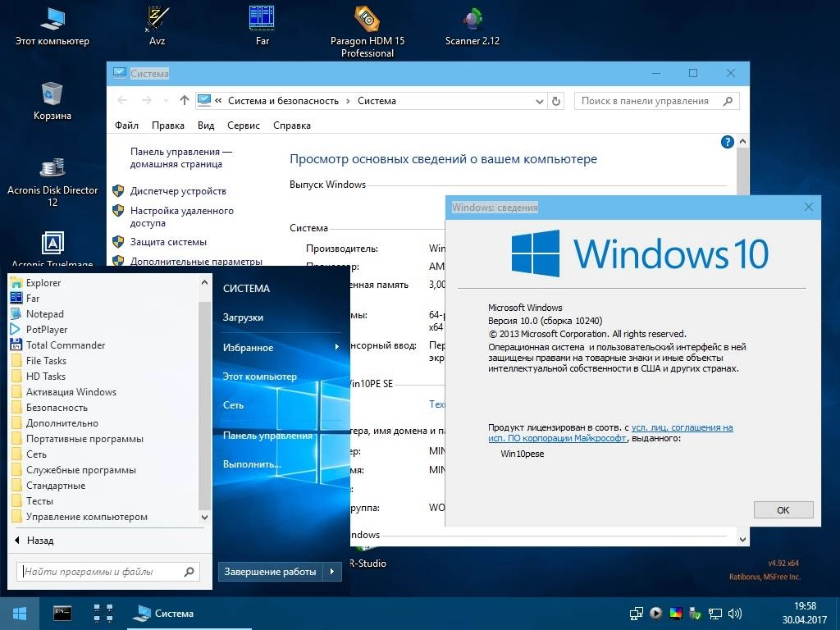Open the license agreement link
This screenshot has width=840, height=630.
[x=610, y=433]
